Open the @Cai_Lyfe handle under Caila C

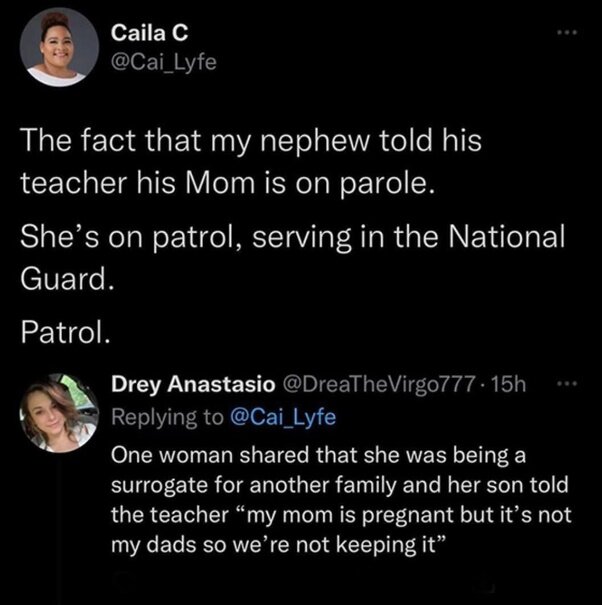pos(163,66)
